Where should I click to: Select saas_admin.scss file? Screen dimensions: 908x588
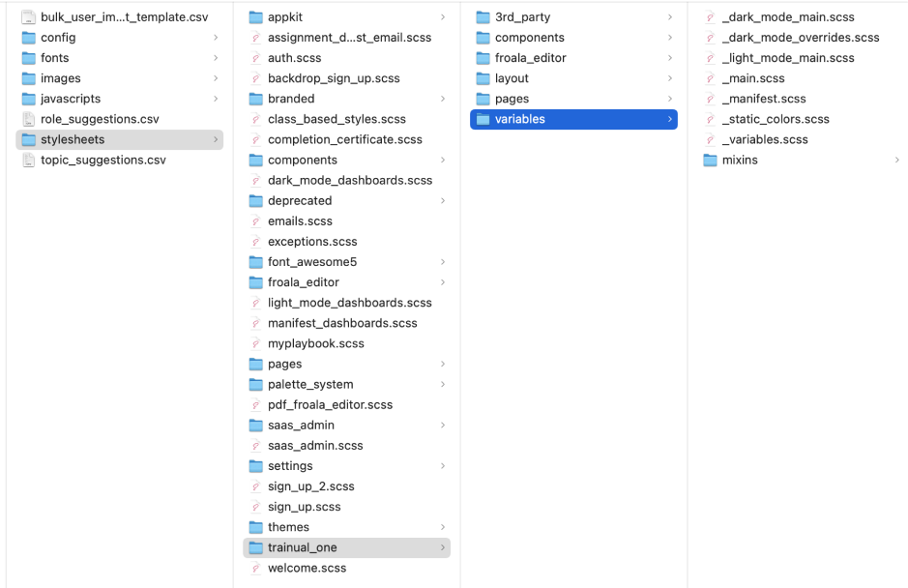pyautogui.click(x=346, y=446)
